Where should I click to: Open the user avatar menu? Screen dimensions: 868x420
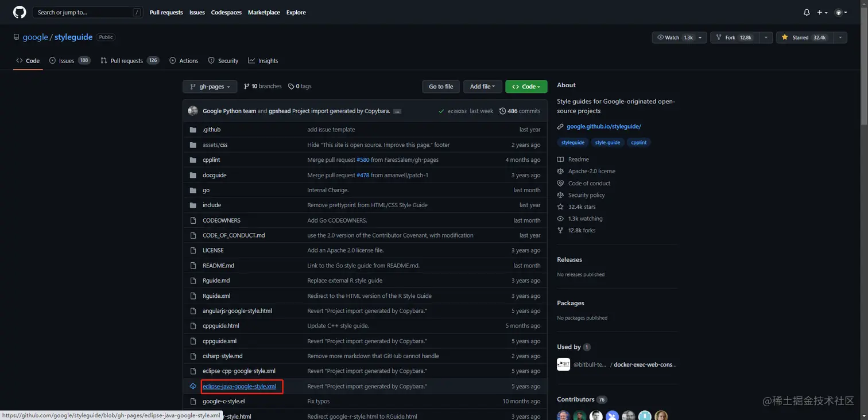point(840,12)
